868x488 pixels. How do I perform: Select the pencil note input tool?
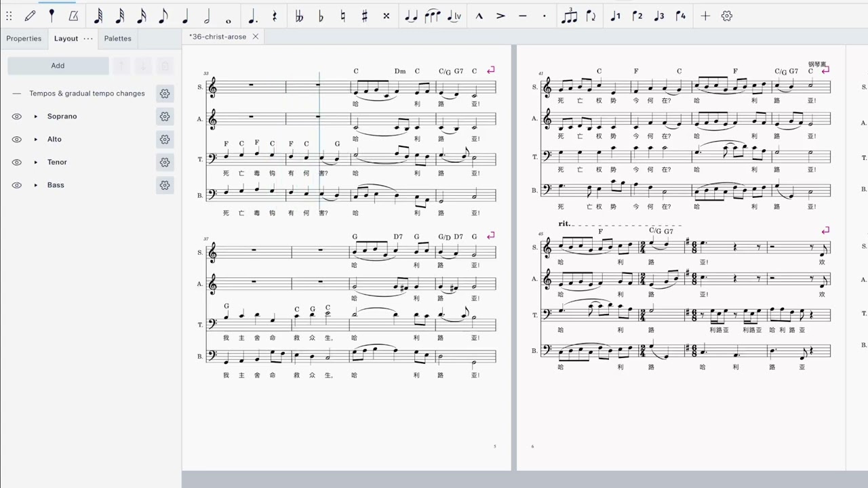click(x=30, y=16)
